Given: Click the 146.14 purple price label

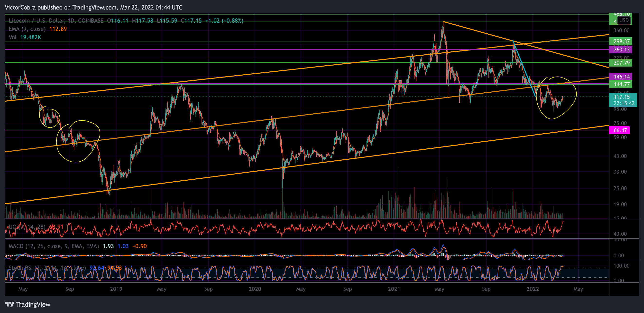Looking at the screenshot, I should 621,77.
